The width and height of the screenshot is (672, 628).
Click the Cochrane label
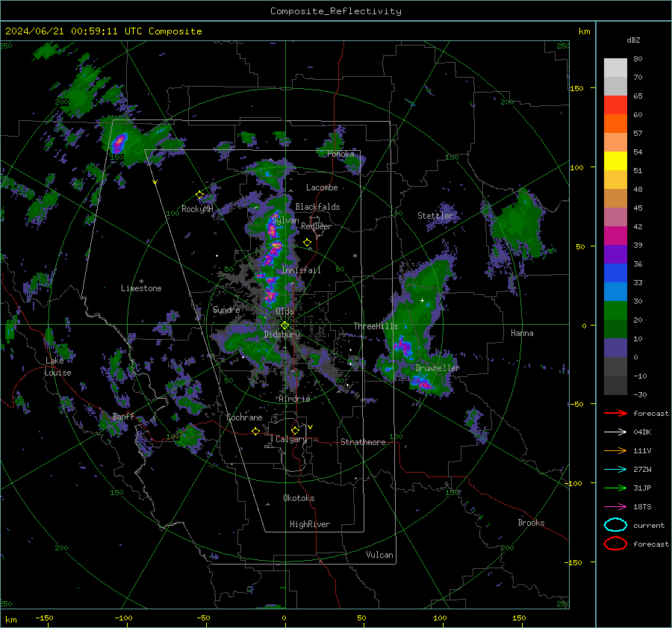click(x=244, y=417)
